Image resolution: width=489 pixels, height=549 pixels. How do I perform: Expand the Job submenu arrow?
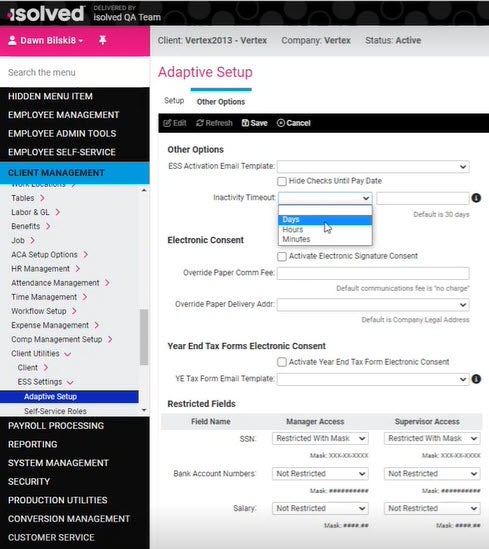click(33, 241)
